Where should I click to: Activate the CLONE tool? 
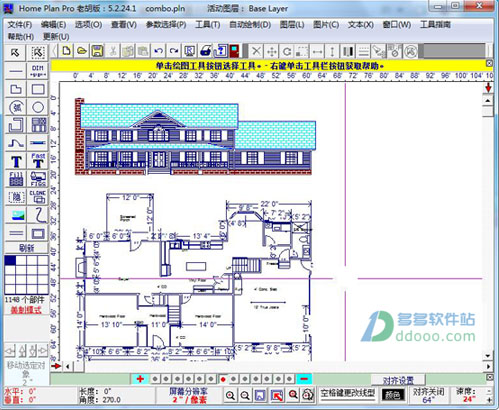click(x=38, y=197)
